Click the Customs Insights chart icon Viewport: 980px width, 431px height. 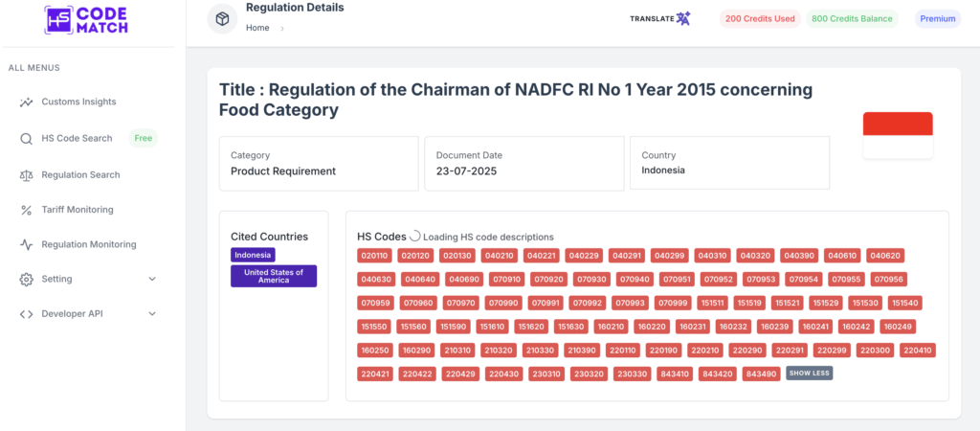(26, 102)
